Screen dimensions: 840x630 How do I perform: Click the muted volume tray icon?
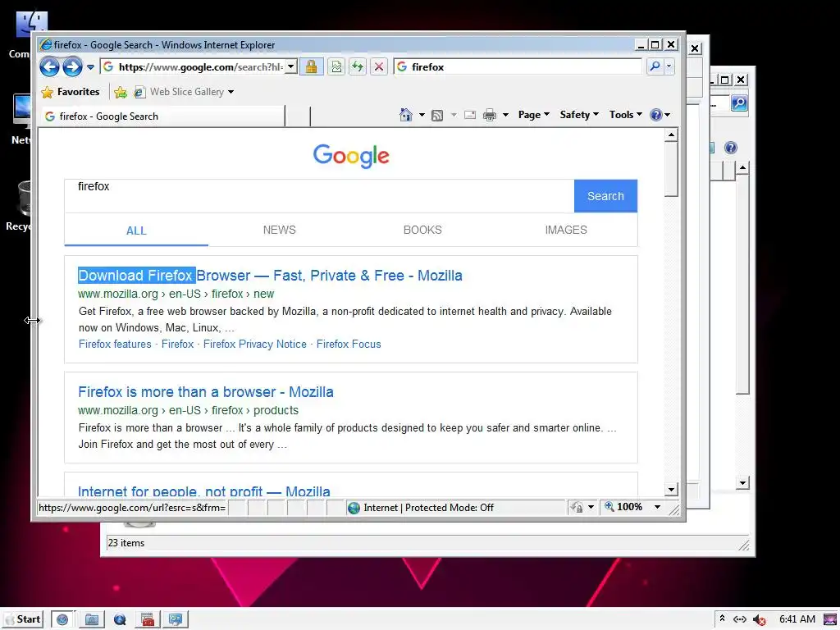tap(759, 620)
